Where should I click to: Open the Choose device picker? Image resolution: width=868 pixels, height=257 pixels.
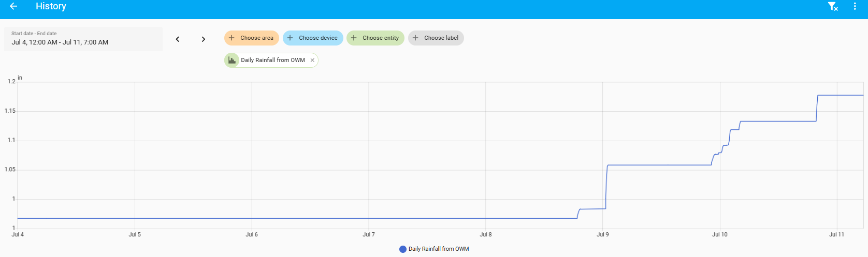pos(313,38)
